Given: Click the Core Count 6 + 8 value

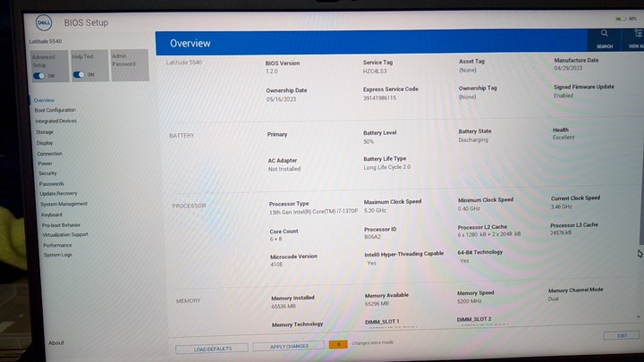Looking at the screenshot, I should tap(275, 240).
